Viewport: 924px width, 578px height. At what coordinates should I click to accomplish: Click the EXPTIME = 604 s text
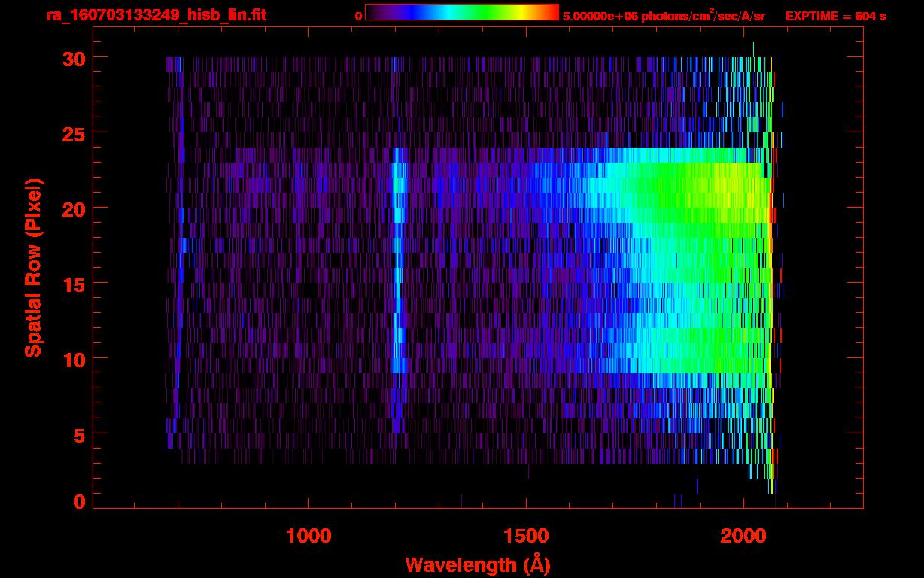click(835, 16)
